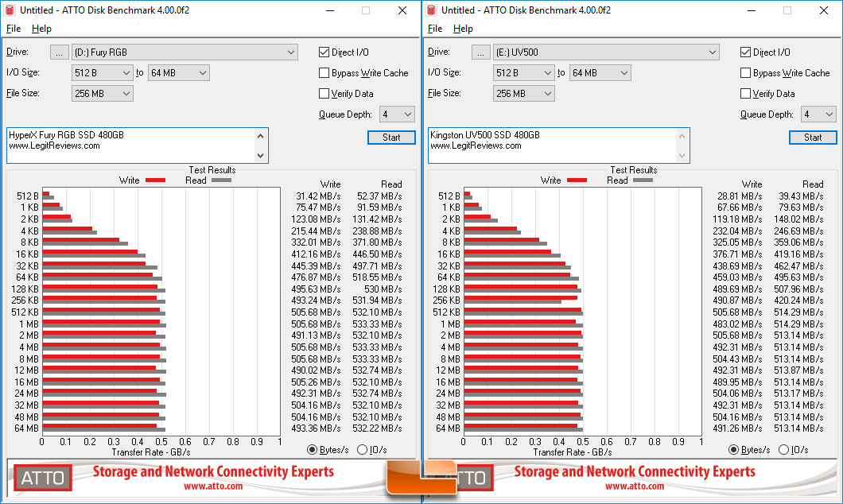843x504 pixels.
Task: Open Queue Depth dropdown in UV500 window
Action: click(x=818, y=114)
